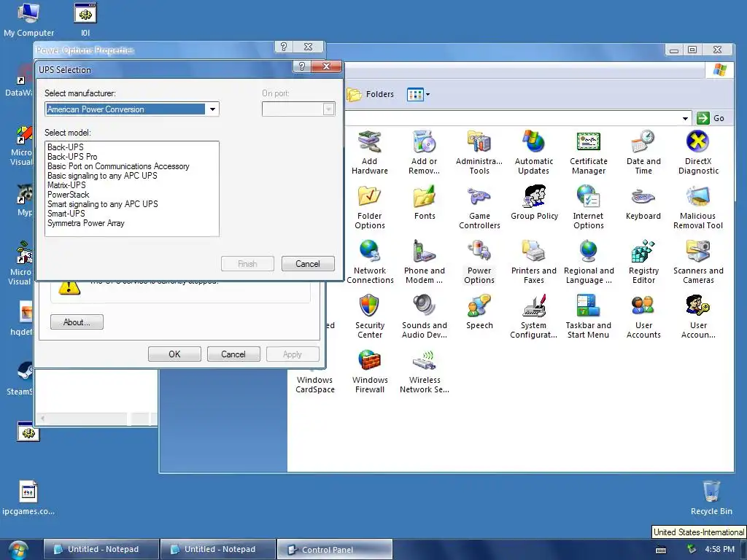Open Group Policy icon
The height and width of the screenshot is (560, 747).
[x=534, y=203]
